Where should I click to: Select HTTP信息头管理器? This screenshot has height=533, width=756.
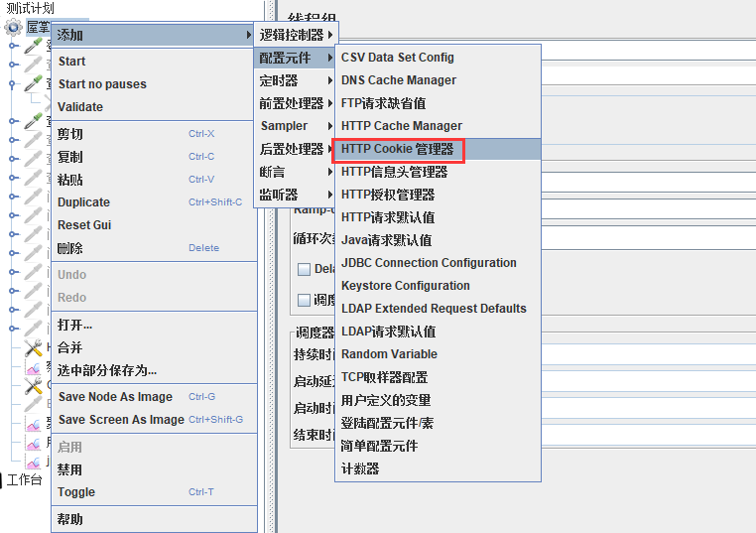tap(438, 172)
